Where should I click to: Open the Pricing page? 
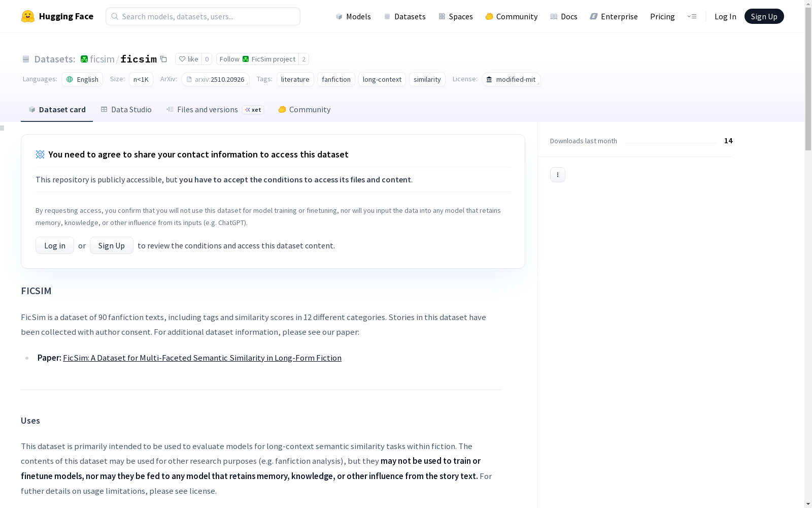[x=662, y=16]
